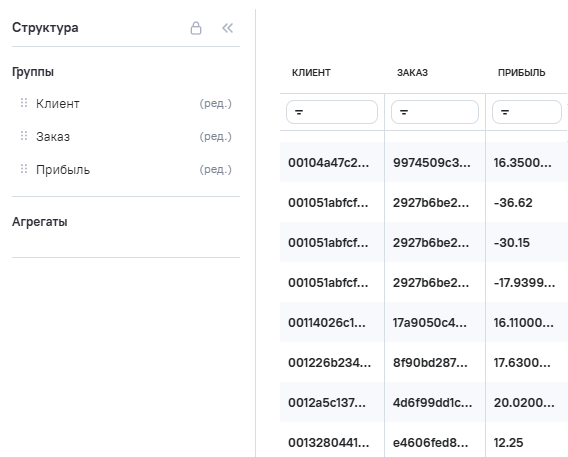568x457 pixels.
Task: Sort by the КЛИЕНТ column header
Action: pyautogui.click(x=311, y=73)
